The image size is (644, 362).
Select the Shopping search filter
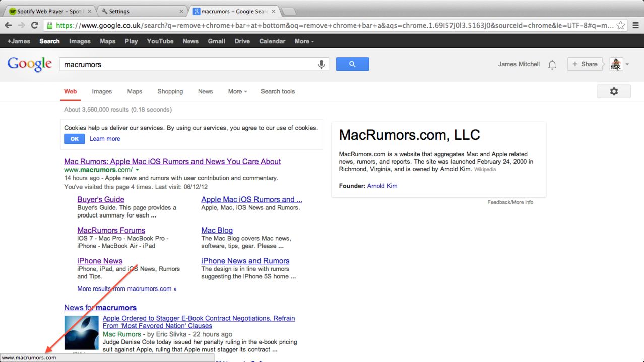(170, 91)
